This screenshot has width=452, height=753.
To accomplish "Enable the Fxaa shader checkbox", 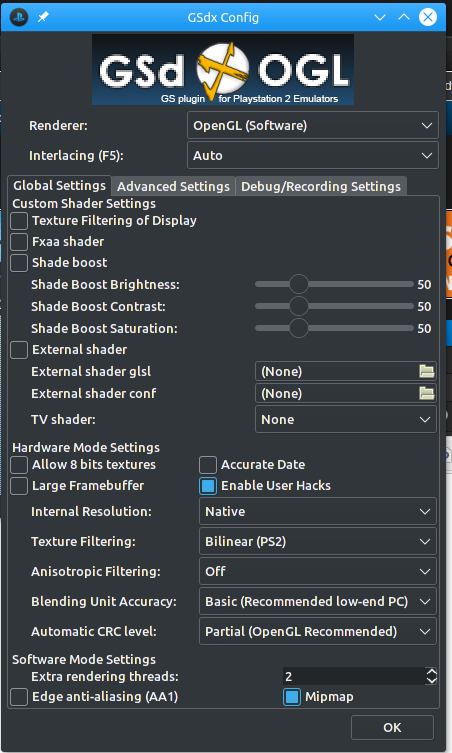I will [x=19, y=242].
